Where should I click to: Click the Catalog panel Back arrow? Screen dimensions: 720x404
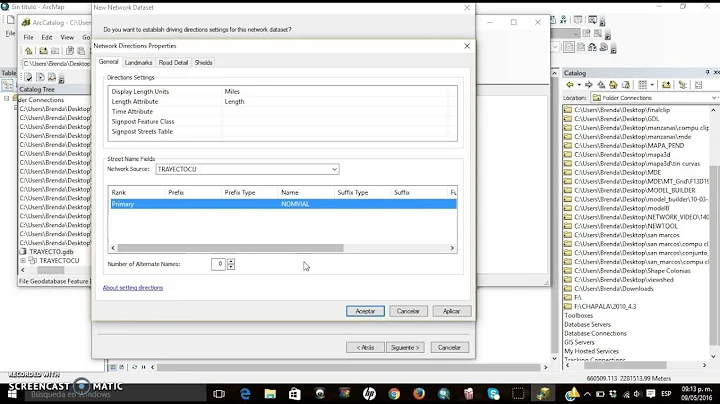coord(570,85)
